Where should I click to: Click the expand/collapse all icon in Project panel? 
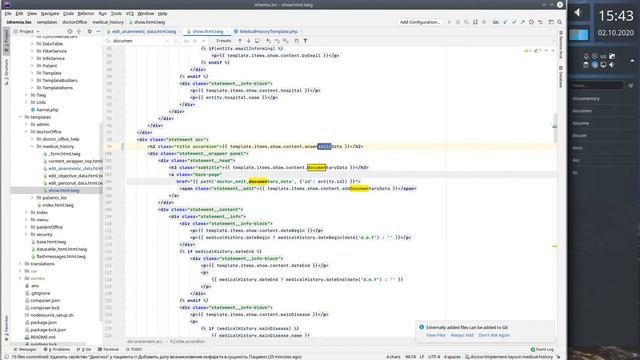pos(79,31)
